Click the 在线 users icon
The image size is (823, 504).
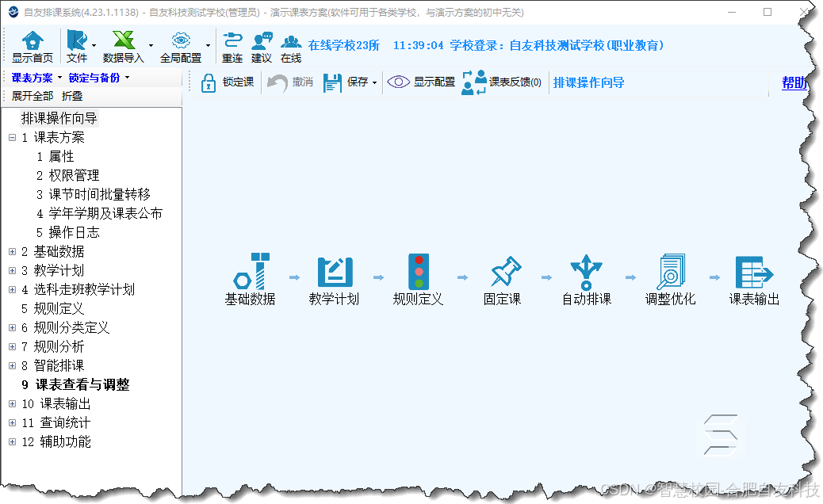tap(291, 41)
